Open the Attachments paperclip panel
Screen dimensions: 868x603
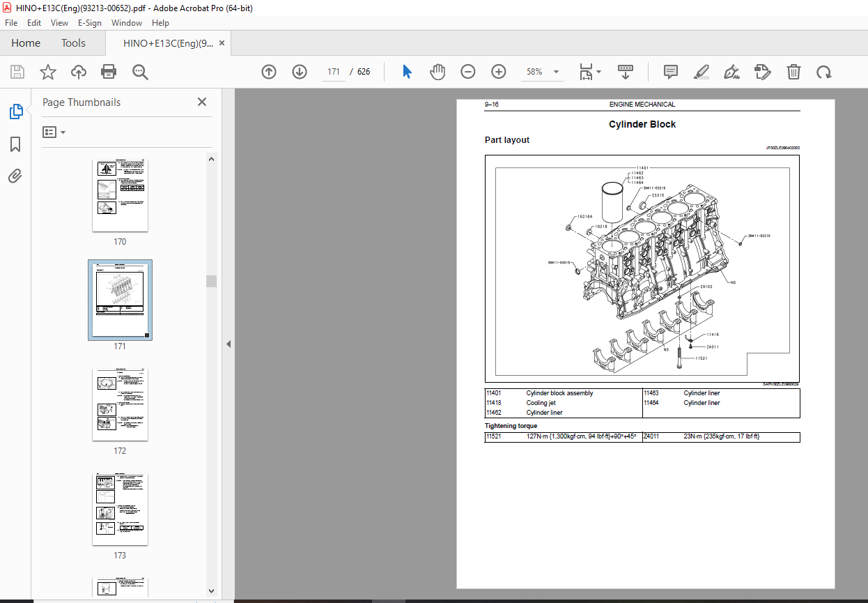coord(15,176)
